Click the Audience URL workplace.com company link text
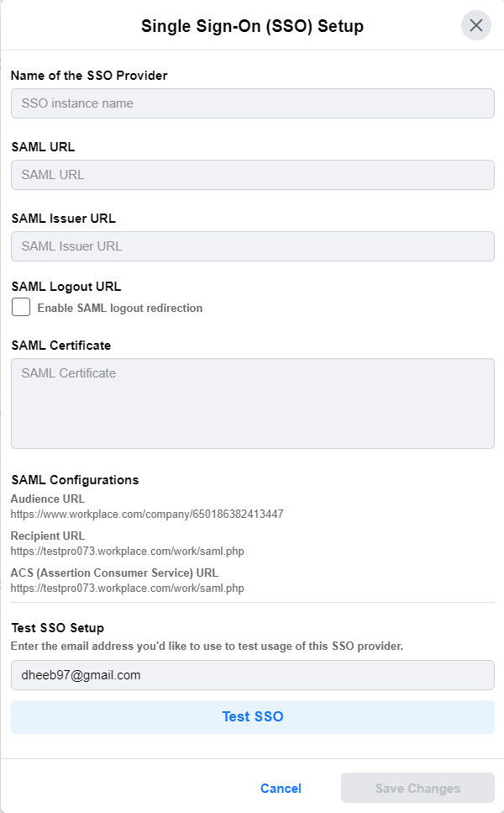Viewport: 504px width, 813px height. pos(147,514)
